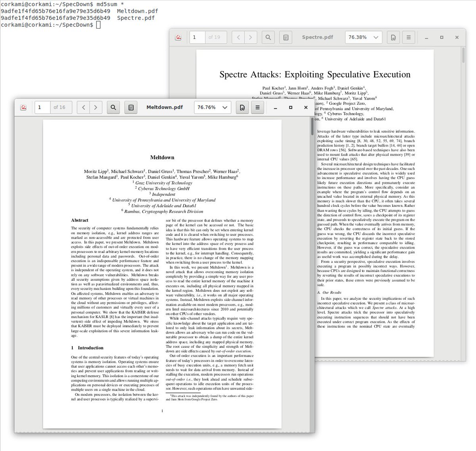Go to previous page in Meltdown.pdf

click(x=83, y=107)
